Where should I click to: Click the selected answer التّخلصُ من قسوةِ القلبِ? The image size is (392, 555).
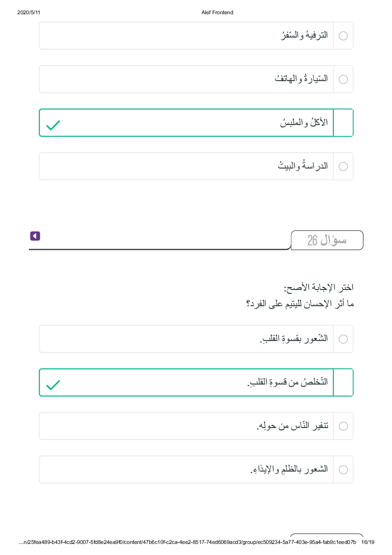(288, 383)
